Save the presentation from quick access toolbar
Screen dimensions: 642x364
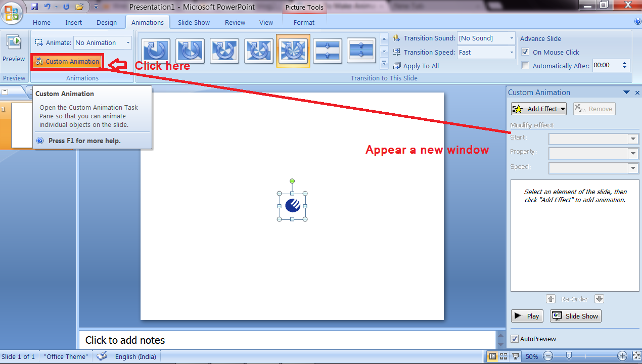pyautogui.click(x=34, y=7)
